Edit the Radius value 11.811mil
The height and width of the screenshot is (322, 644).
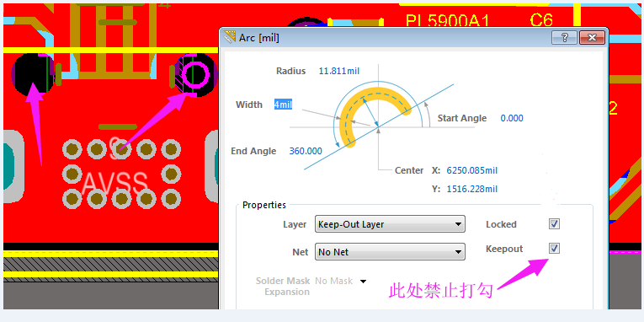click(339, 71)
